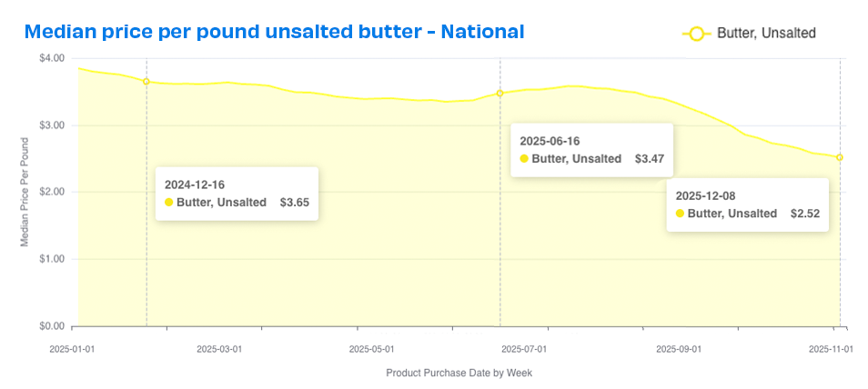Toggle the Butter, Unsalted series legend label
868x389 pixels.
pos(766,34)
